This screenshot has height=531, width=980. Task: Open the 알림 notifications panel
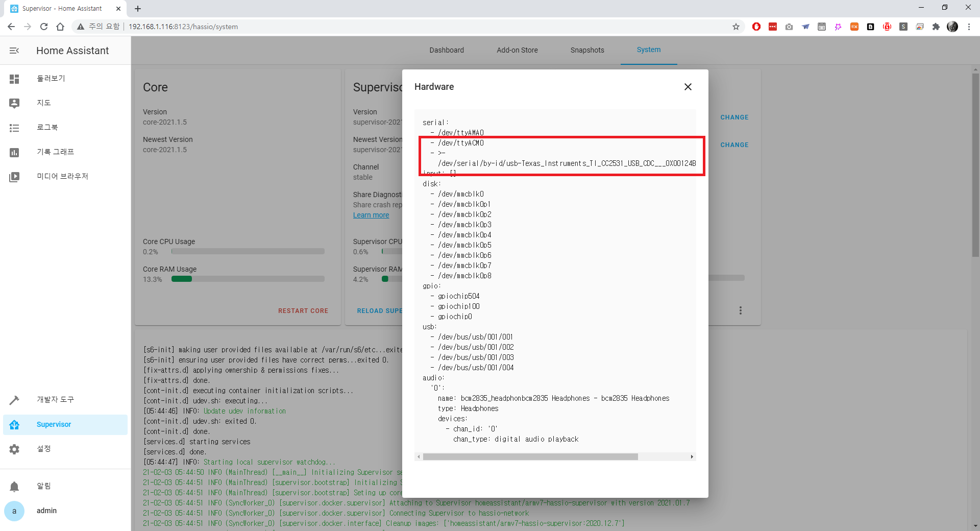pyautogui.click(x=65, y=486)
